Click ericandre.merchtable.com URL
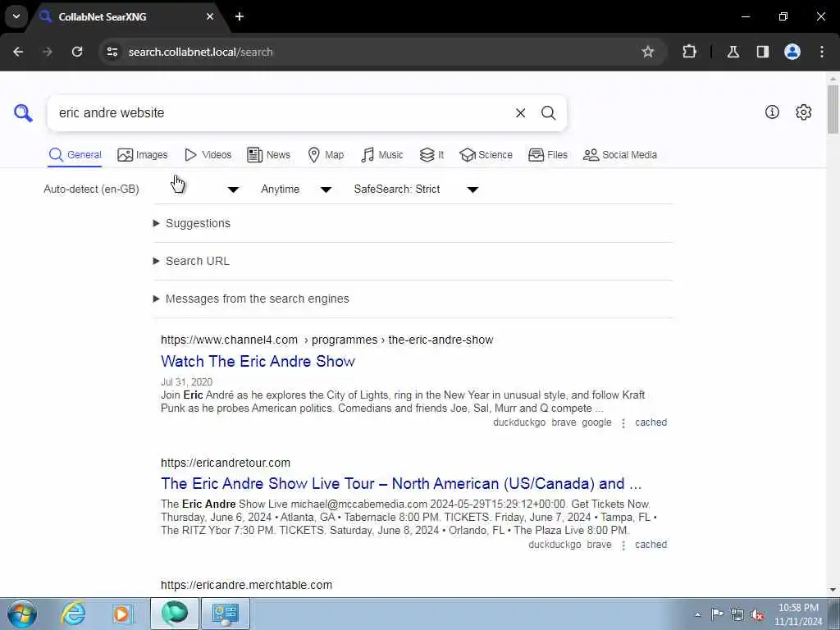Viewport: 840px width, 630px height. [x=246, y=585]
